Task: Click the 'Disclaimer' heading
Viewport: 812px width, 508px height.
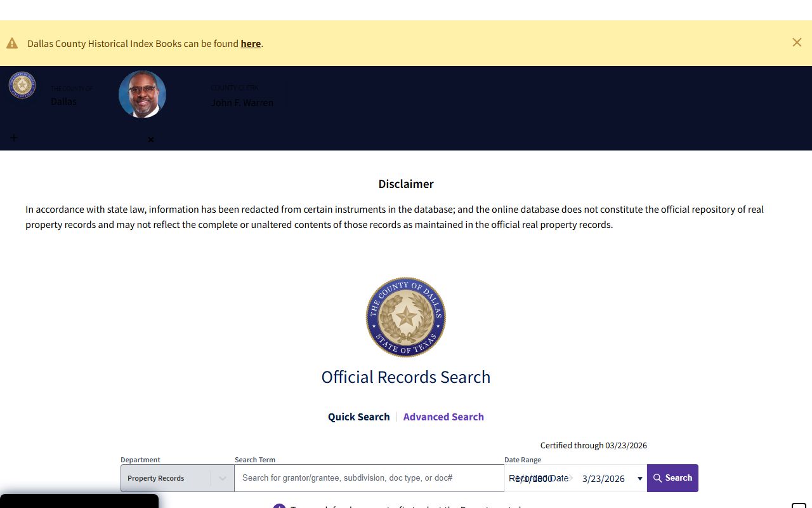Action: pyautogui.click(x=406, y=184)
